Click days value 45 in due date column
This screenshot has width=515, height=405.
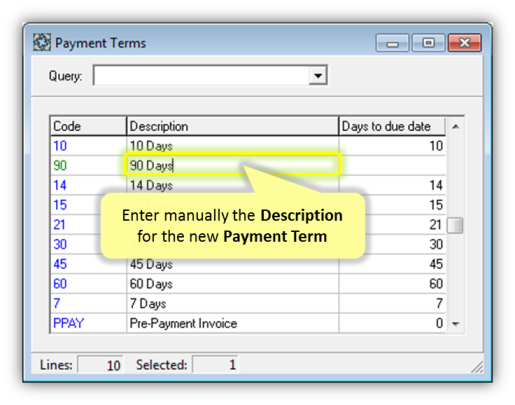point(392,264)
